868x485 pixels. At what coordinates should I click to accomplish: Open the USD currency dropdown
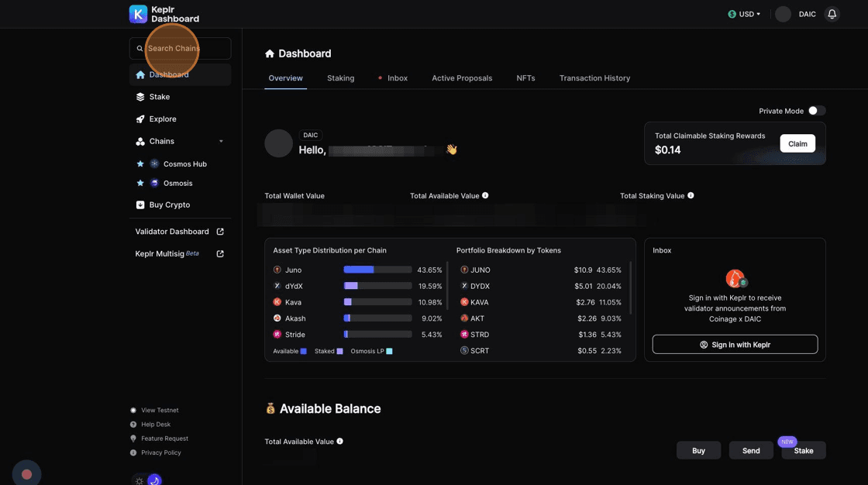click(x=744, y=14)
